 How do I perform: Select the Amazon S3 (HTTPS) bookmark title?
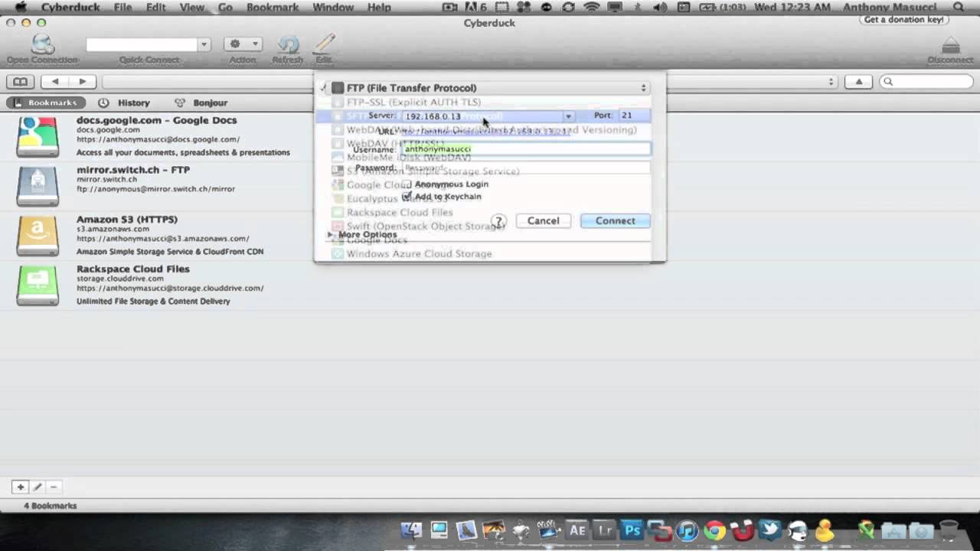[127, 220]
